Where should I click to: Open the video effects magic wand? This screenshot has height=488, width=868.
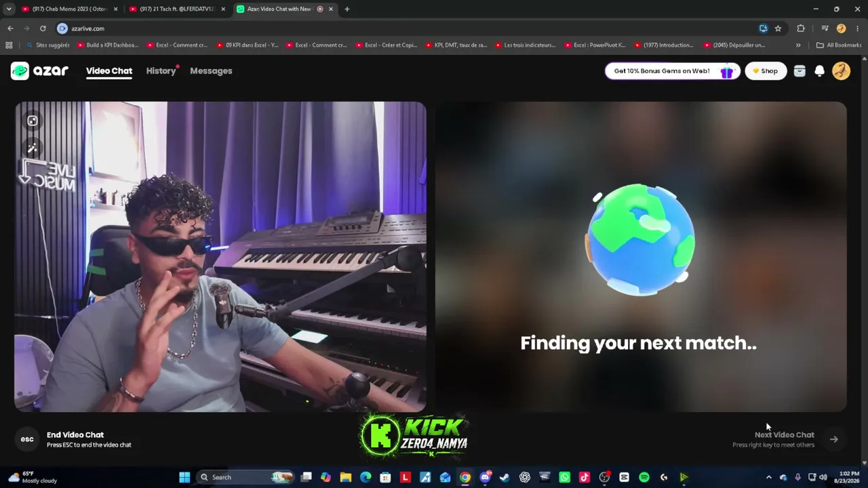point(33,148)
